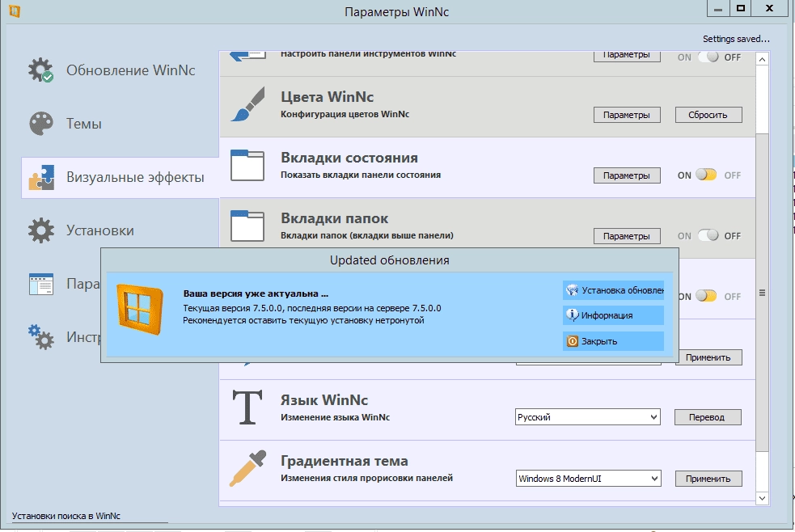Click Сбросить to reset WinNc colors
Image resolution: width=795 pixels, height=532 pixels.
point(708,115)
